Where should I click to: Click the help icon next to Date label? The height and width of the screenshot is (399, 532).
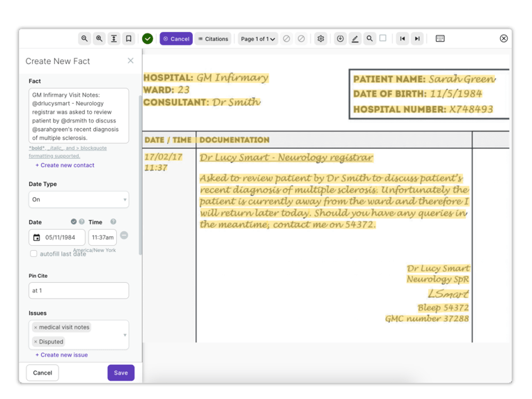point(81,221)
